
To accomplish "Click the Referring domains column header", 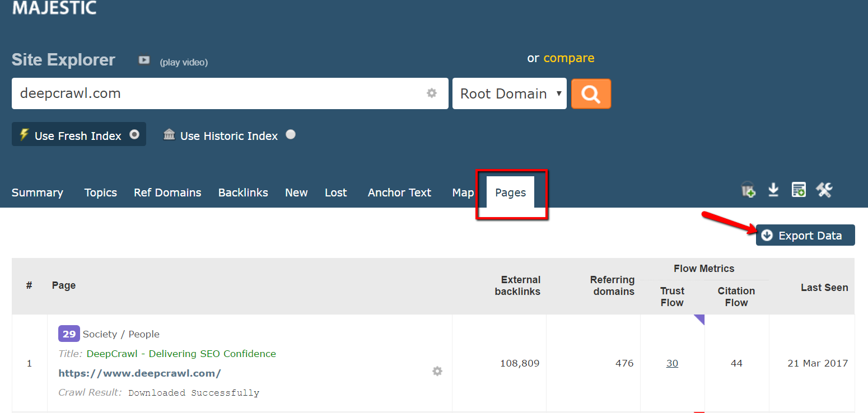I will coord(612,285).
